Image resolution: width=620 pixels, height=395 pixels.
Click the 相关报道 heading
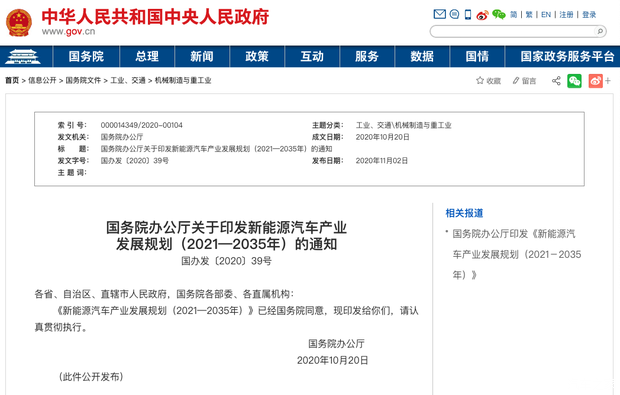tap(464, 213)
